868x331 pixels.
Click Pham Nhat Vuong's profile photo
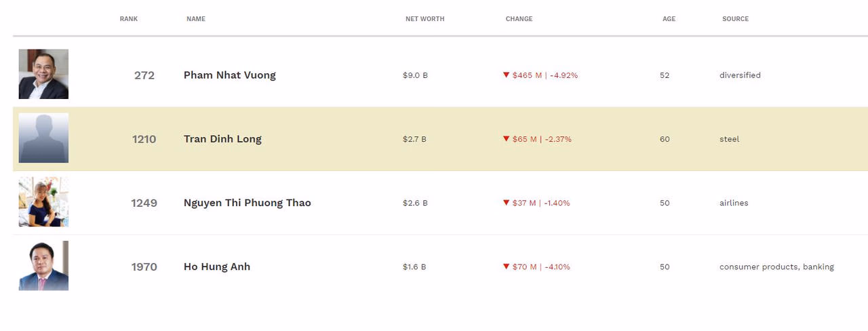43,74
